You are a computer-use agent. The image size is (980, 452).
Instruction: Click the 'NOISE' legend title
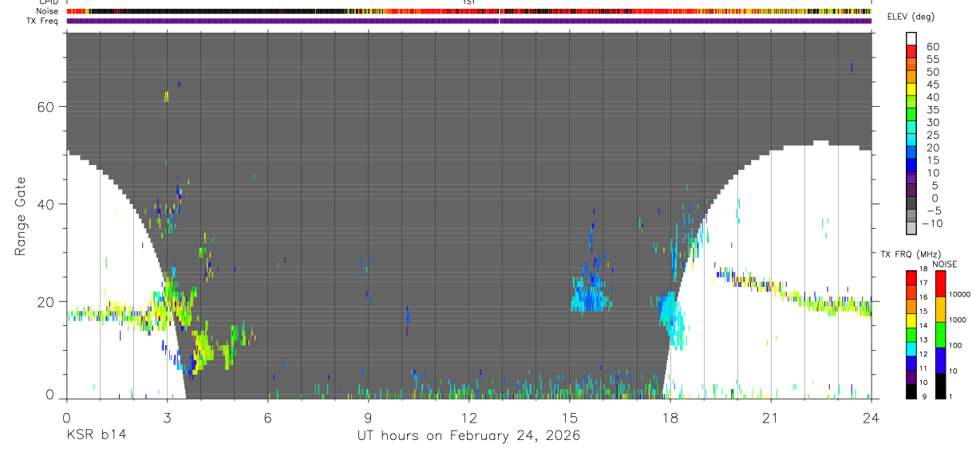(x=945, y=265)
